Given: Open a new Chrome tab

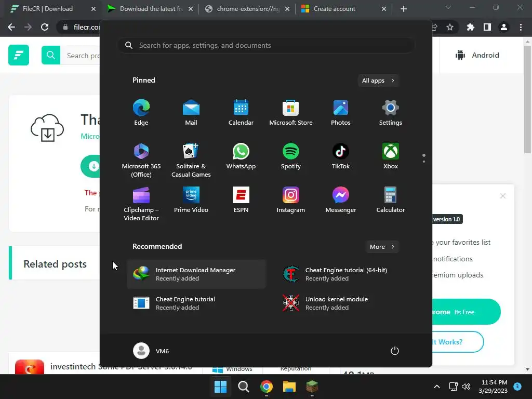Looking at the screenshot, I should [403, 9].
